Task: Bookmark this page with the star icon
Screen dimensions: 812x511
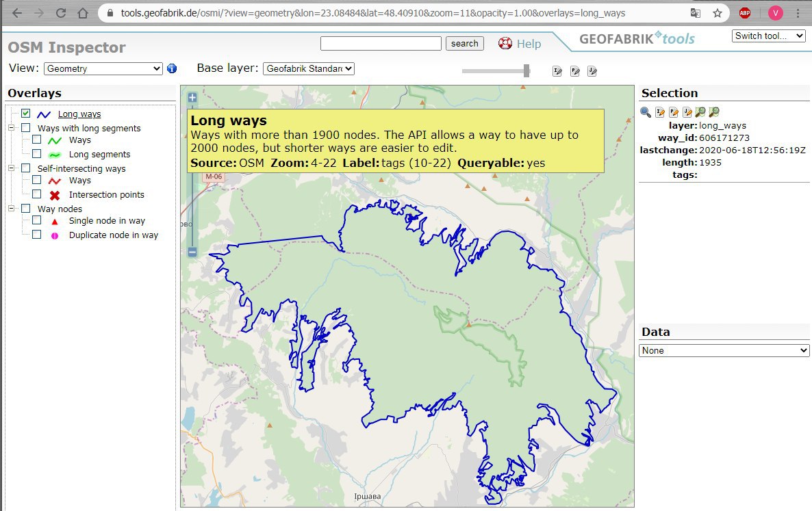Action: tap(718, 14)
